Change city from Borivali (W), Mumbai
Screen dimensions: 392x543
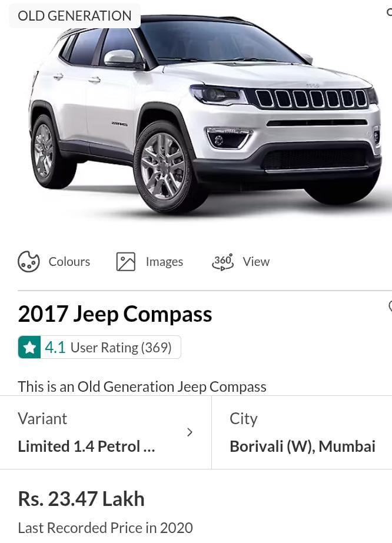(302, 432)
